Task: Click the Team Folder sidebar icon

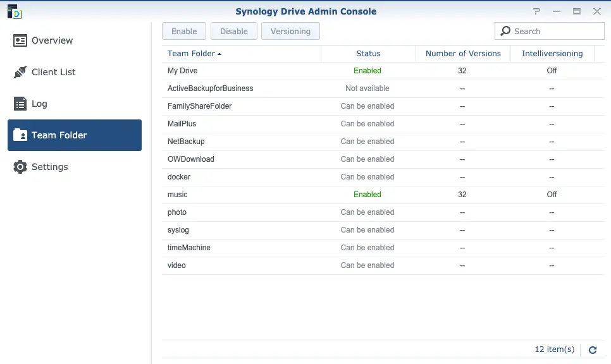Action: coord(20,135)
